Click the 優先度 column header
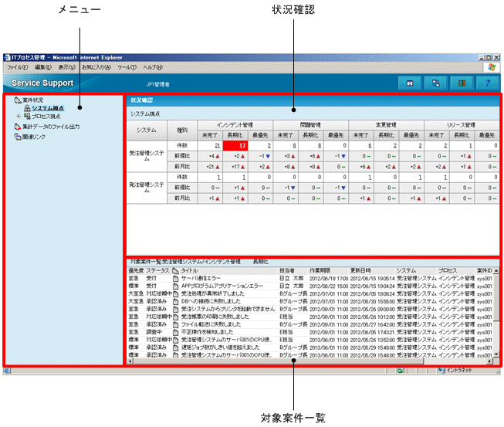The image size is (504, 427). [x=136, y=271]
